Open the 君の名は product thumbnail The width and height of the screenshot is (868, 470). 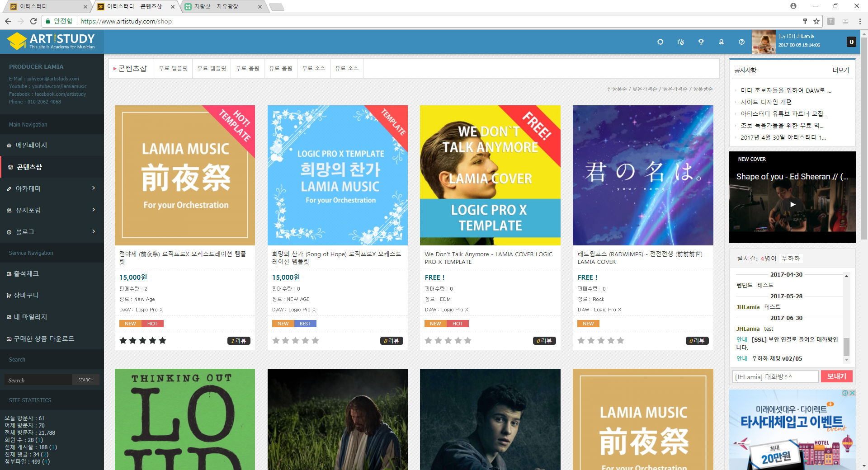pyautogui.click(x=643, y=175)
